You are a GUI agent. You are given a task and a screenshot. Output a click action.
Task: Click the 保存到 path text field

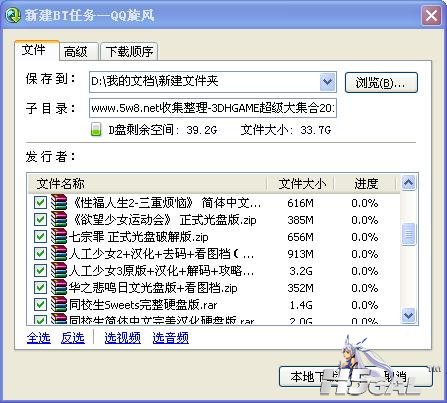pyautogui.click(x=204, y=82)
